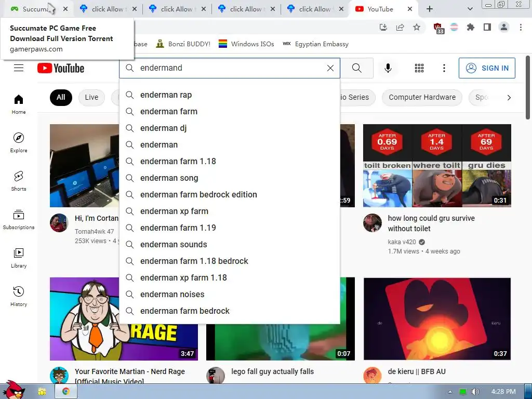Choose suggestion enderman rap

230,95
